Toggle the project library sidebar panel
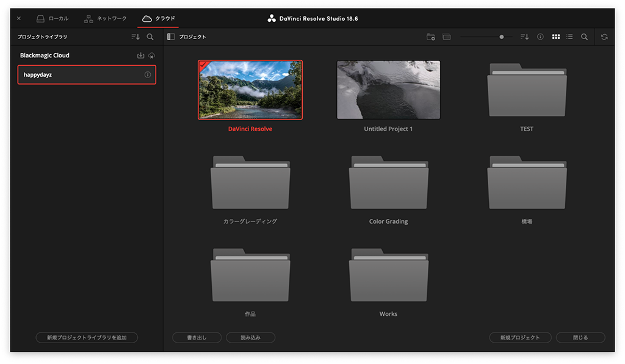The width and height of the screenshot is (625, 364). coord(171,37)
